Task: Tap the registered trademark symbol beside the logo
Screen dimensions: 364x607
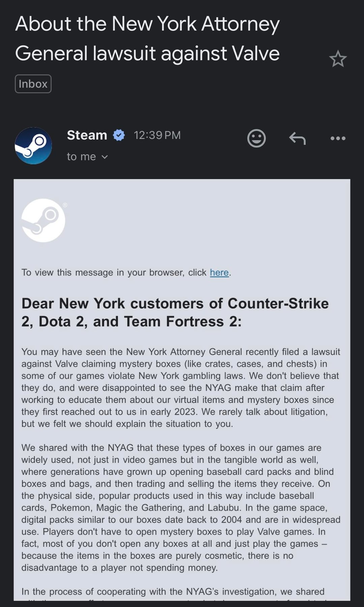Action: coord(65,205)
